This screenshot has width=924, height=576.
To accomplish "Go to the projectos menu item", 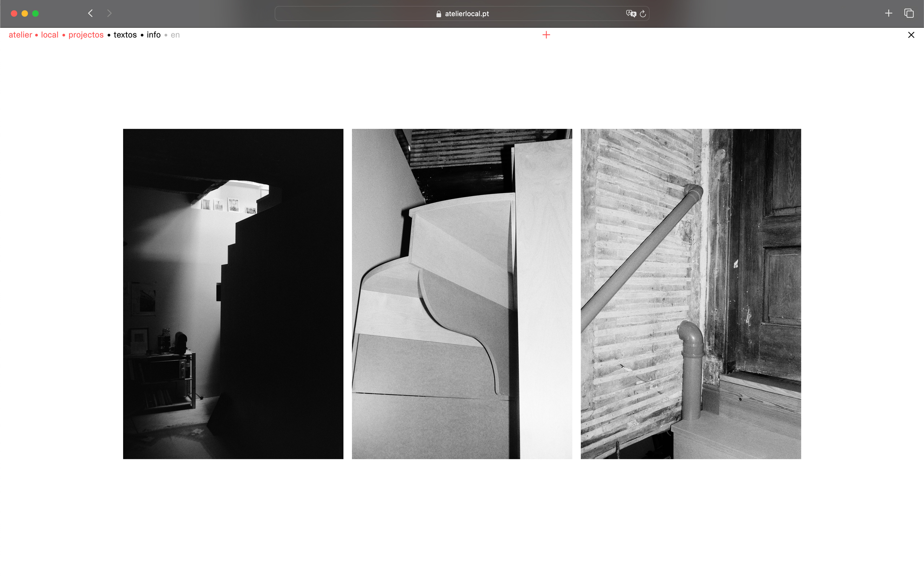I will coord(86,35).
